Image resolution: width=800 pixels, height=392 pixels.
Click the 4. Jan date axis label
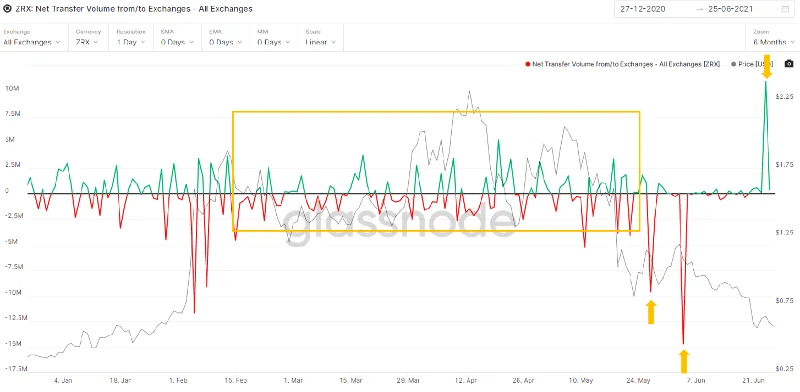point(63,380)
